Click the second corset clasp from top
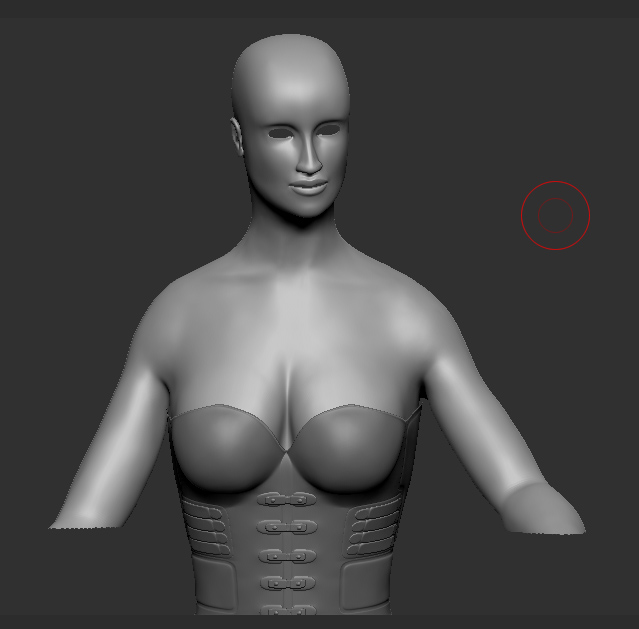639x629 pixels. coord(285,527)
